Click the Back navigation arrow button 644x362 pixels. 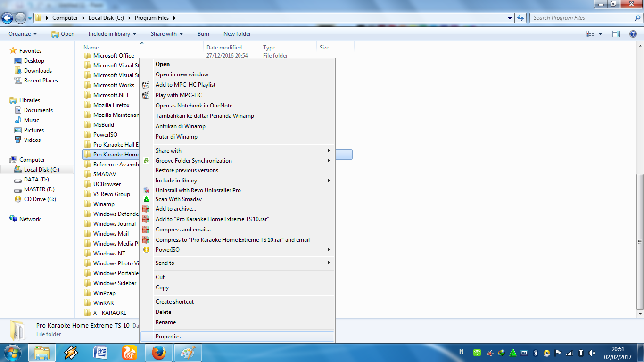[7, 18]
